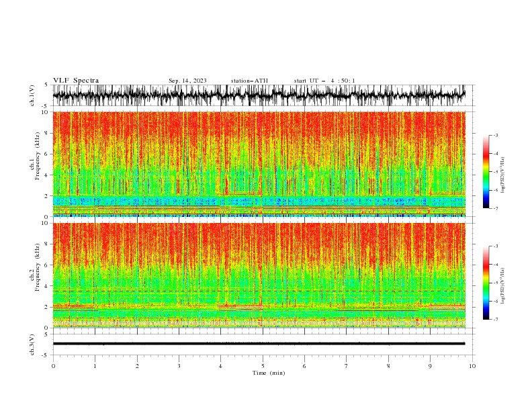Click the 8 kHz tick on ch.1 frequency axis
Viewport: 532px width, 411px height.
[46, 133]
